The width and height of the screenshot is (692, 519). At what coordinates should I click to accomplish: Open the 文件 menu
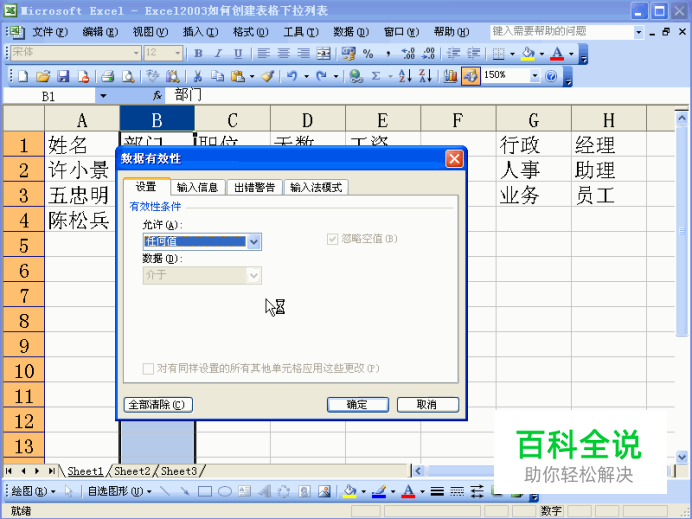pos(50,32)
